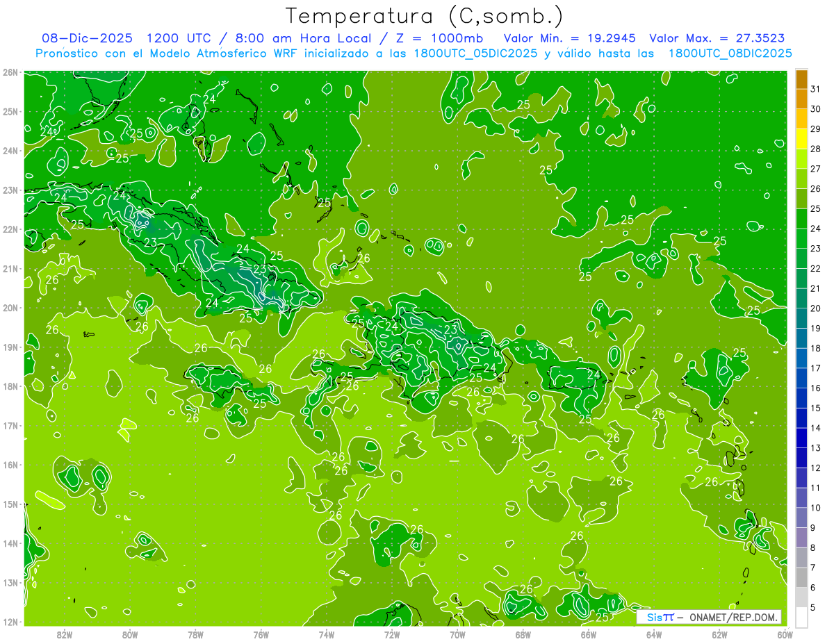Pick legend swatch between 26 and 27
834x644 pixels.
pyautogui.click(x=801, y=179)
